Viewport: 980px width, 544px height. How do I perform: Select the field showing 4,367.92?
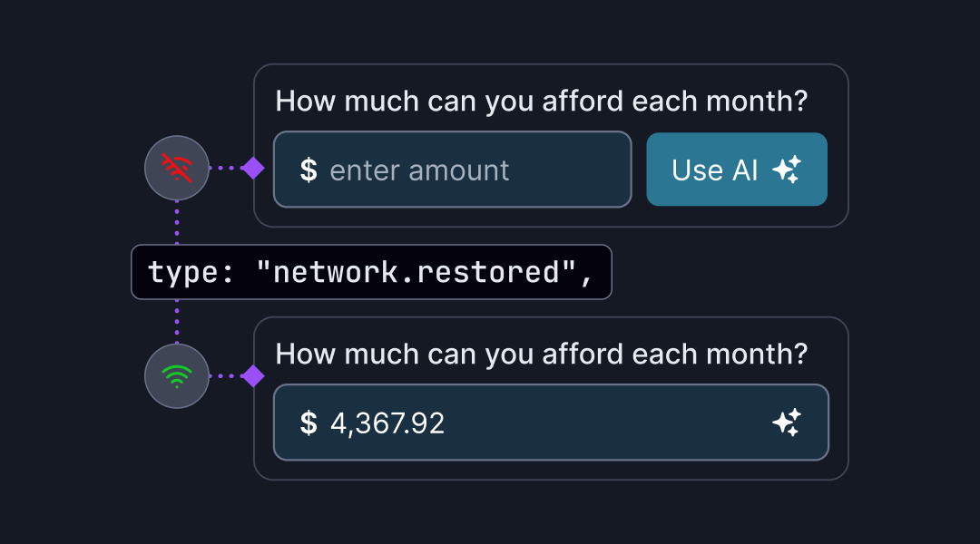point(550,422)
